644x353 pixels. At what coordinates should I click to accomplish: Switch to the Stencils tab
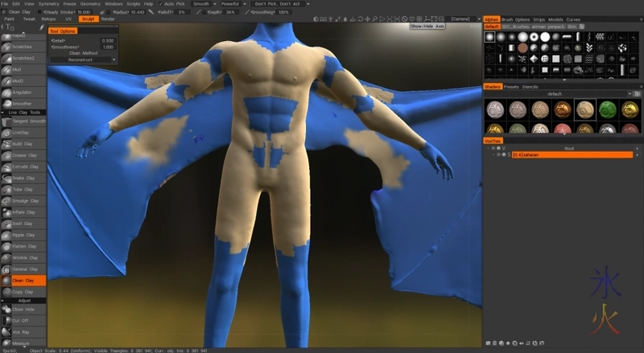tap(530, 87)
